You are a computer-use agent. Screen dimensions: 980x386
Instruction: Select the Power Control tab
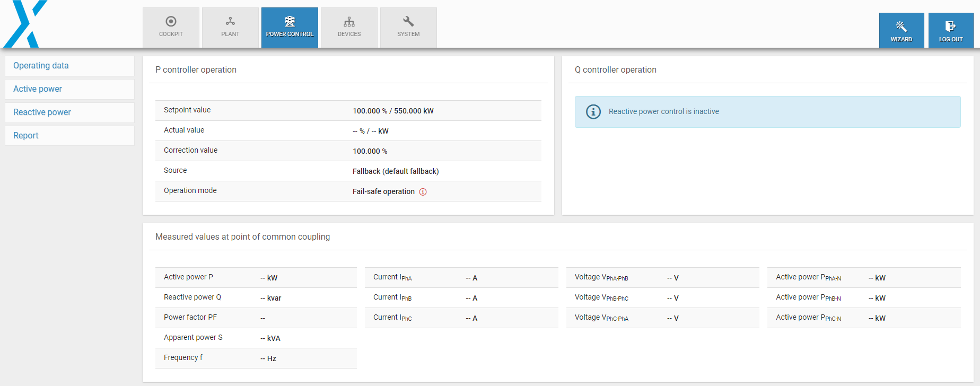click(x=290, y=28)
